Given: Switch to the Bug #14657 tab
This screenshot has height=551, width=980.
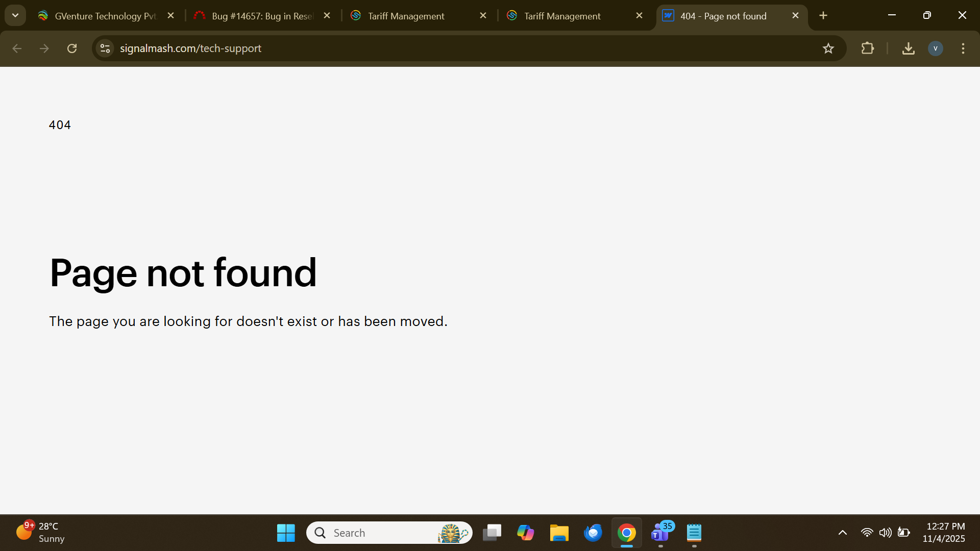Looking at the screenshot, I should pos(261,16).
